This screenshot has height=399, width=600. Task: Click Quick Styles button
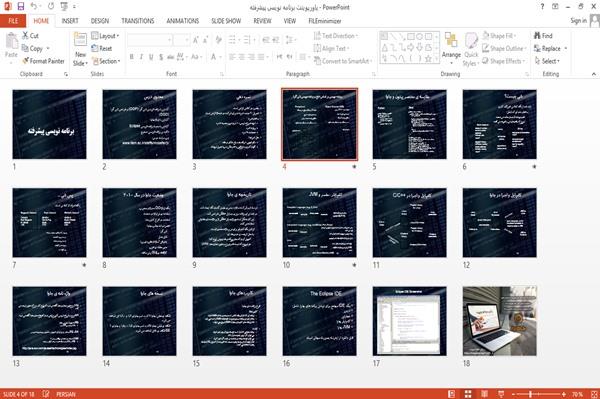[471, 50]
